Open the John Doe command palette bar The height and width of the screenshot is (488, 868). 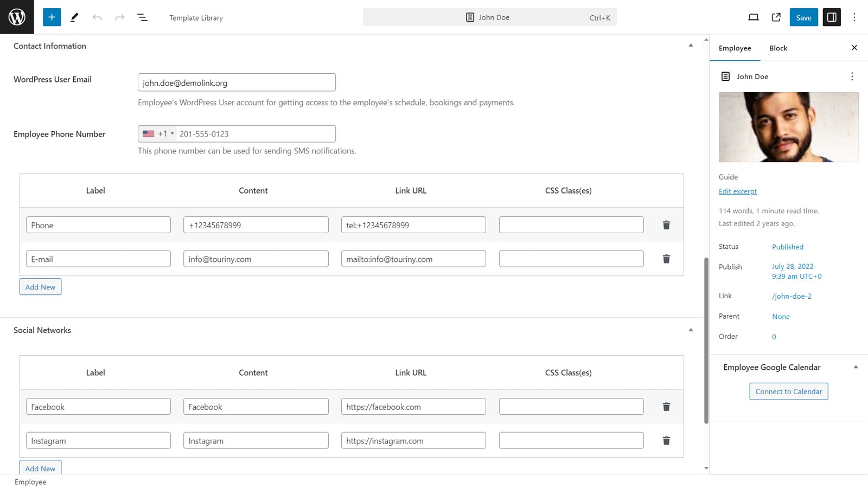[x=490, y=17]
